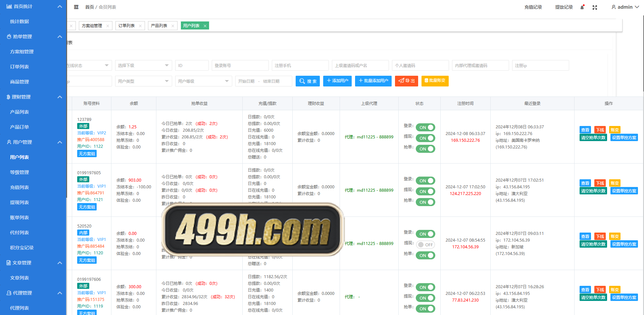Open the admin user menu
644x315 pixels.
(625, 7)
